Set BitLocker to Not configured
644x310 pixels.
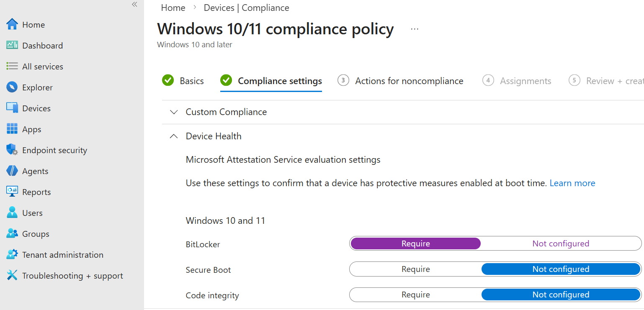tap(561, 243)
